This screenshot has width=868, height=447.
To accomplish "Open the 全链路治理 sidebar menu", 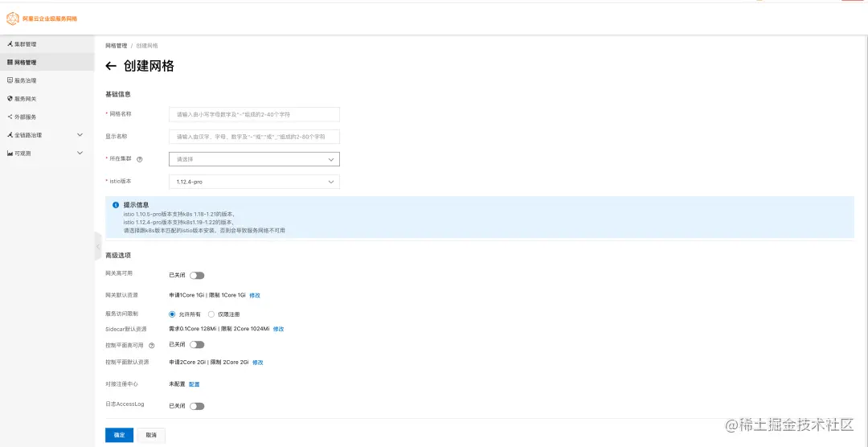I will tap(47, 134).
